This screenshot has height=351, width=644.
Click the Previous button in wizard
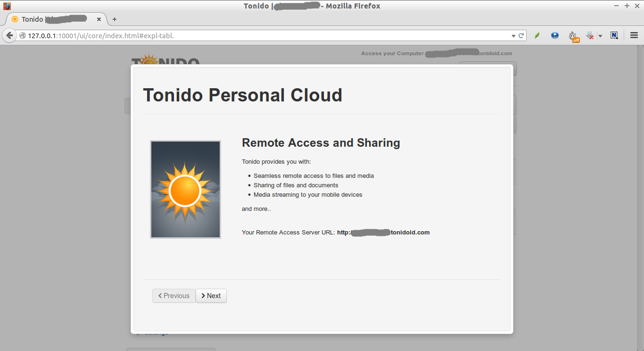(x=174, y=296)
